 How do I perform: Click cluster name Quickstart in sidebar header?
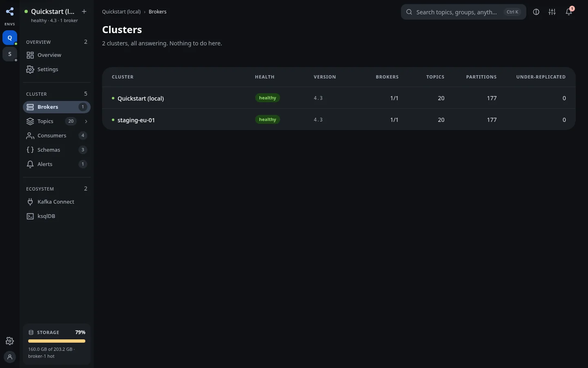coord(53,11)
